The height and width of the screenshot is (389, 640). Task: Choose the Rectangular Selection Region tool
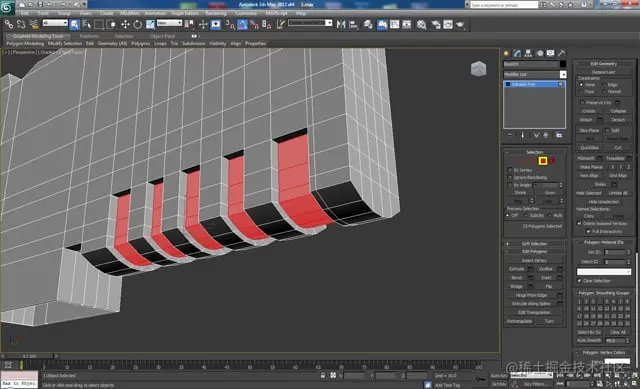pyautogui.click(x=99, y=24)
